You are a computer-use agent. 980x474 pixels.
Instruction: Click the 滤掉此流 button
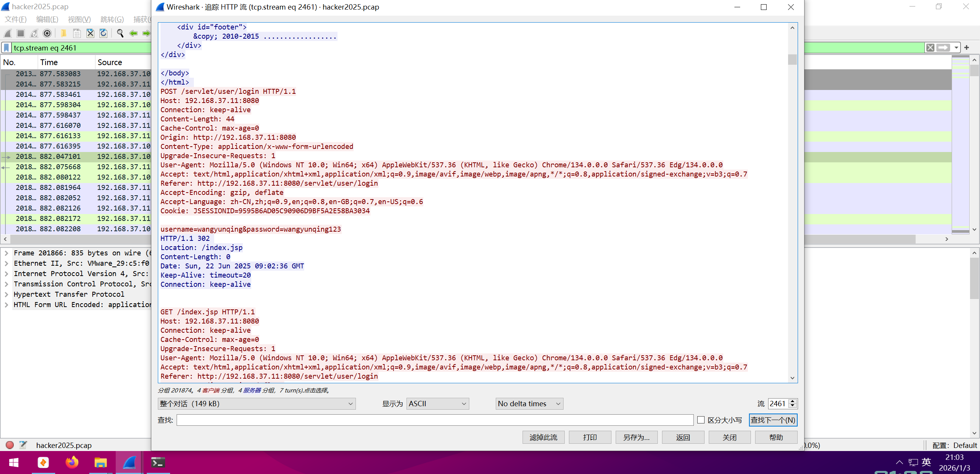click(543, 437)
